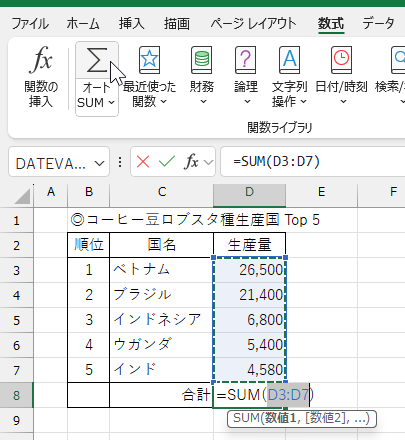Click the 関数の挿入 fx icon in ribbon
Image resolution: width=405 pixels, height=440 pixels.
point(41,60)
